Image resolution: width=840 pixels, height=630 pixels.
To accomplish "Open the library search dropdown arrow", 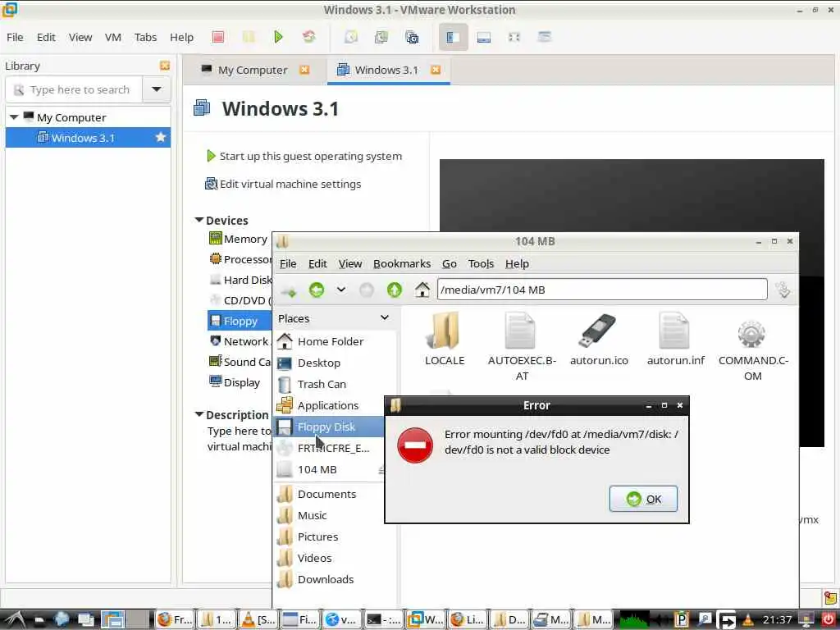I will (x=157, y=89).
